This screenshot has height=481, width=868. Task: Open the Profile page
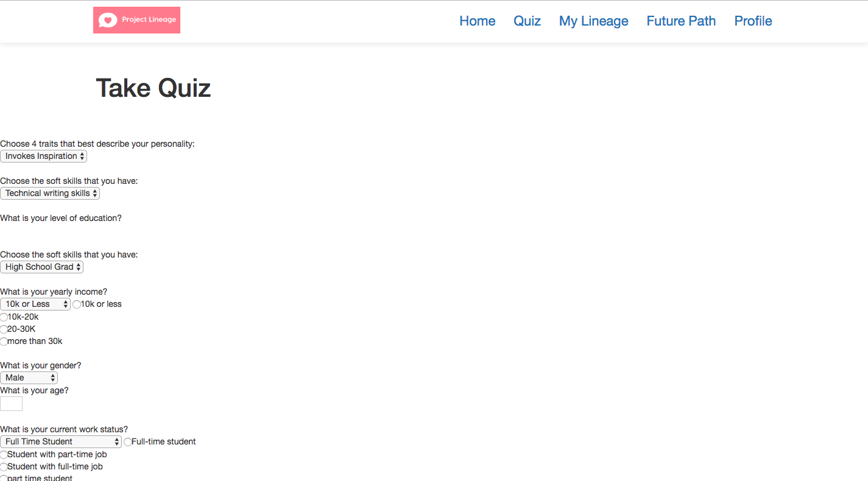753,21
